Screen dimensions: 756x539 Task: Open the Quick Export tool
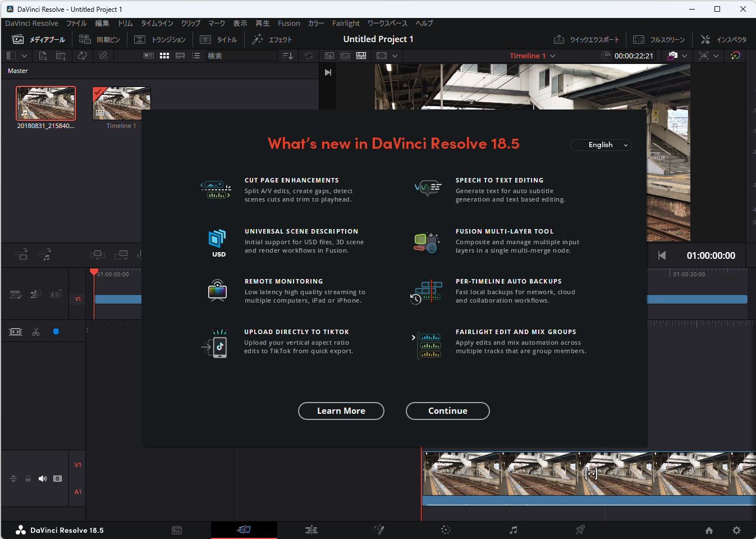tap(586, 39)
